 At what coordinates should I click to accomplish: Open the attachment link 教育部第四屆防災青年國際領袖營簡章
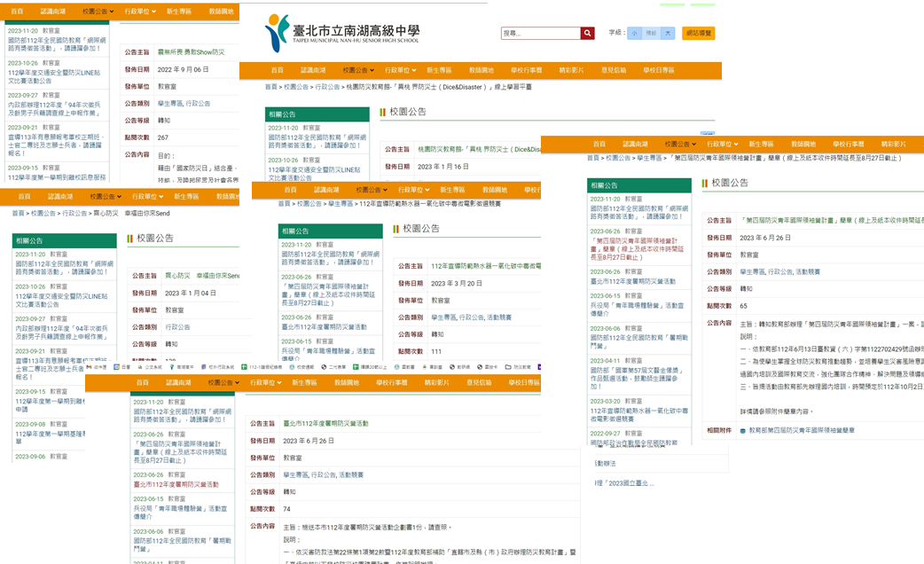802,431
